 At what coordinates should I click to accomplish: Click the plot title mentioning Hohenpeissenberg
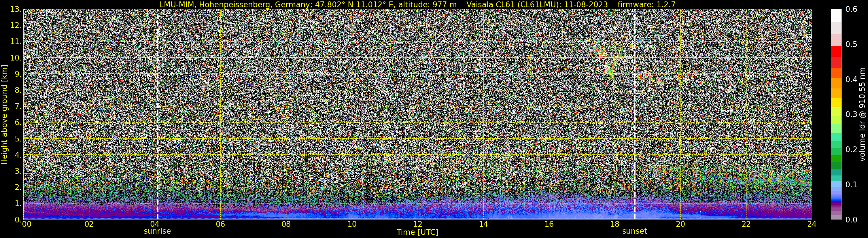(417, 4)
